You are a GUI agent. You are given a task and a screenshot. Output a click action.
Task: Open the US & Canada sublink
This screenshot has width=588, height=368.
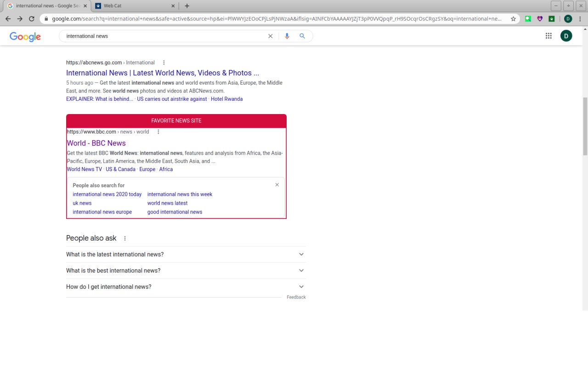(120, 169)
